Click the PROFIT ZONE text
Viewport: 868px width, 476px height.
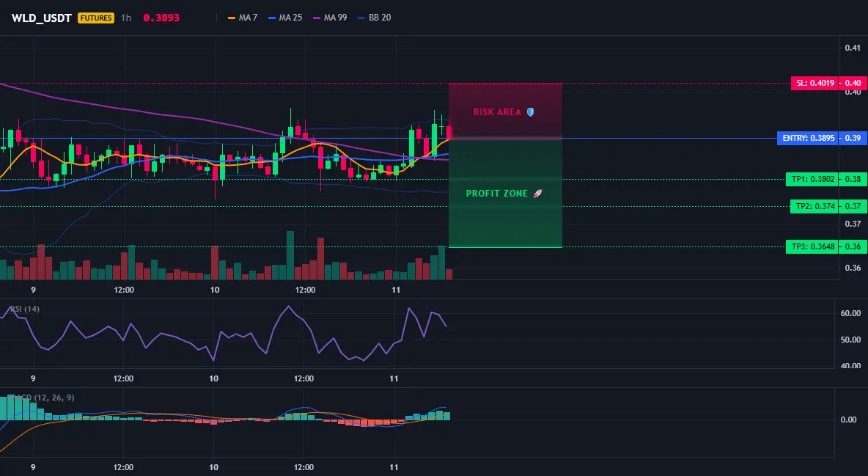click(x=496, y=194)
